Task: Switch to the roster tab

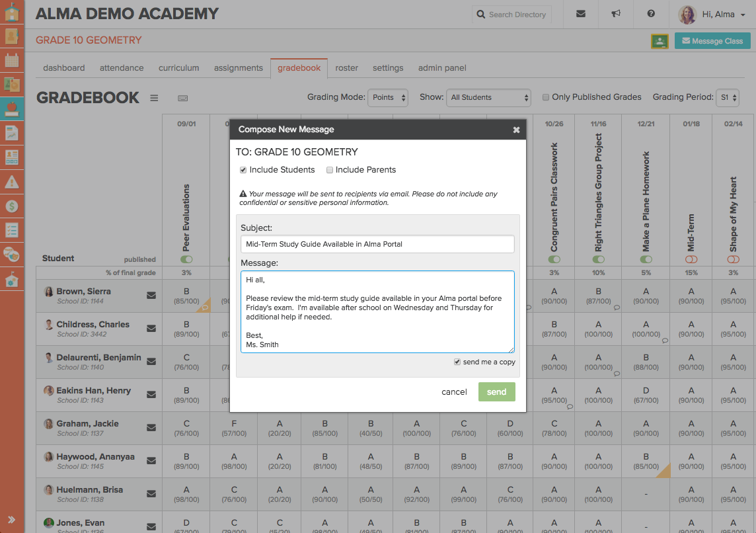Action: click(346, 67)
